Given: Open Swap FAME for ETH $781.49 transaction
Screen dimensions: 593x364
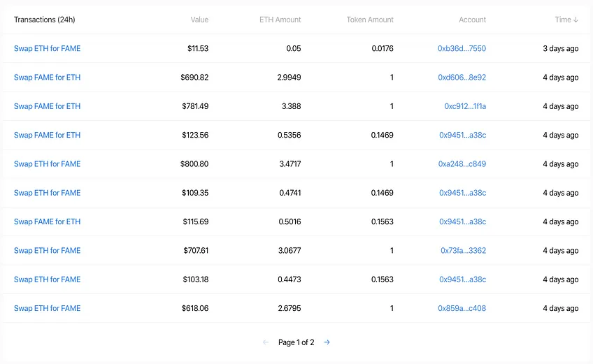Looking at the screenshot, I should click(48, 106).
